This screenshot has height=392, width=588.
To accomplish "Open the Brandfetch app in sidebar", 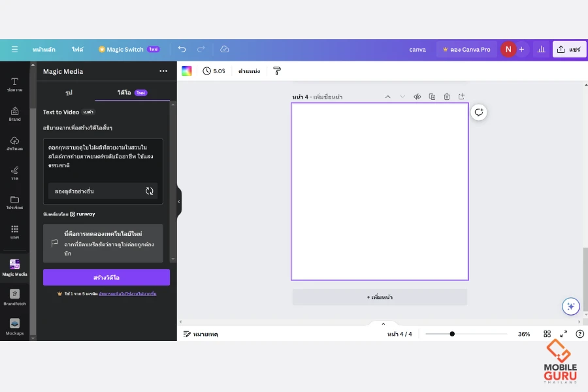I will click(x=14, y=297).
